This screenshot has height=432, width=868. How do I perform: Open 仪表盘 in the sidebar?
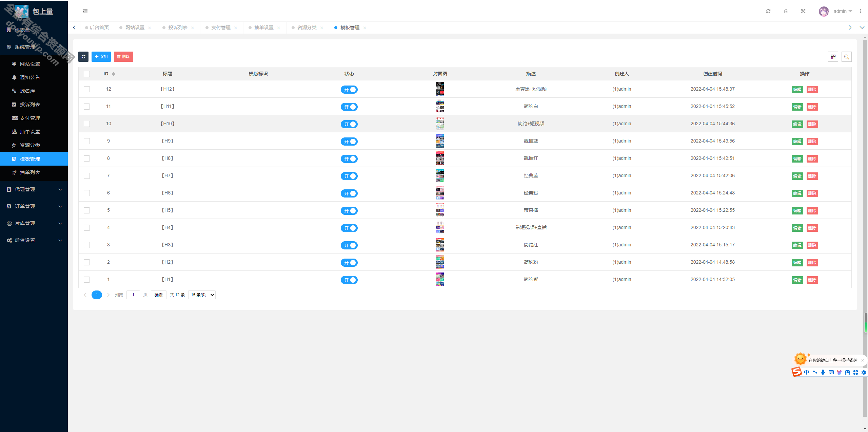click(34, 30)
